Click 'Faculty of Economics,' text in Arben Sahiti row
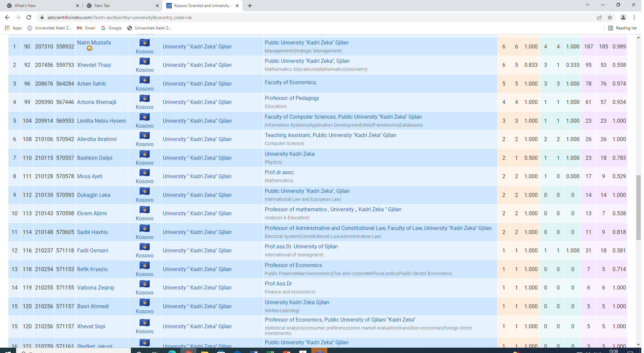644x353 pixels. [x=291, y=83]
